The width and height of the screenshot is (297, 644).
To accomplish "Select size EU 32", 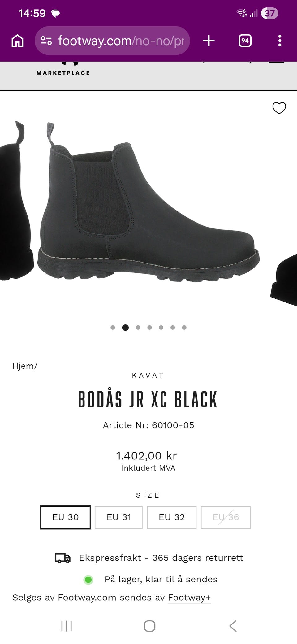I will (x=172, y=517).
